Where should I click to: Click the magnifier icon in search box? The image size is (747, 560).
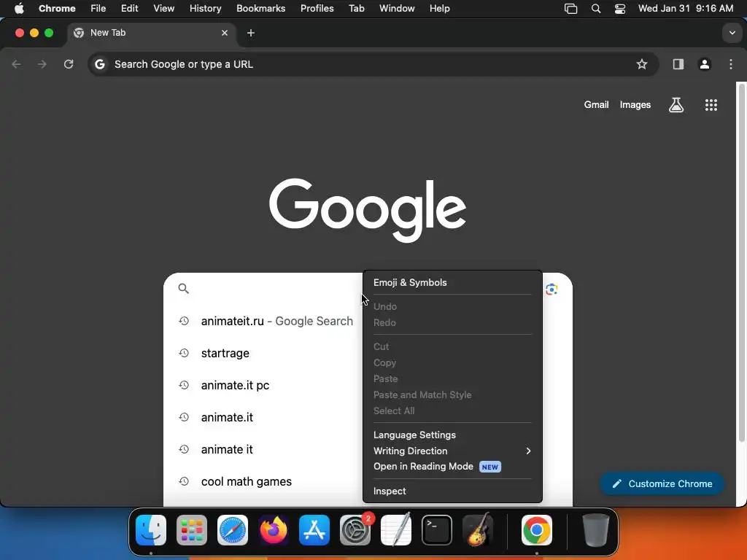point(183,289)
